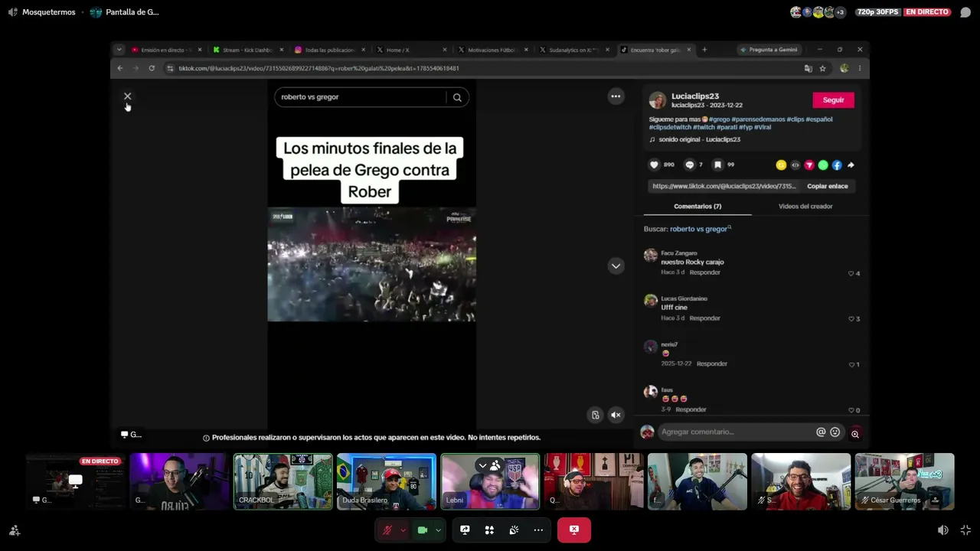Click the #grego hashtag

click(x=719, y=119)
